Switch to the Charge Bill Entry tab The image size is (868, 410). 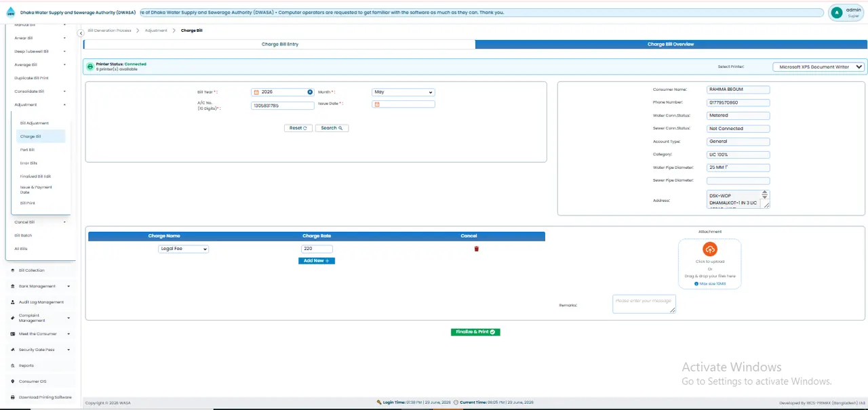coord(279,44)
